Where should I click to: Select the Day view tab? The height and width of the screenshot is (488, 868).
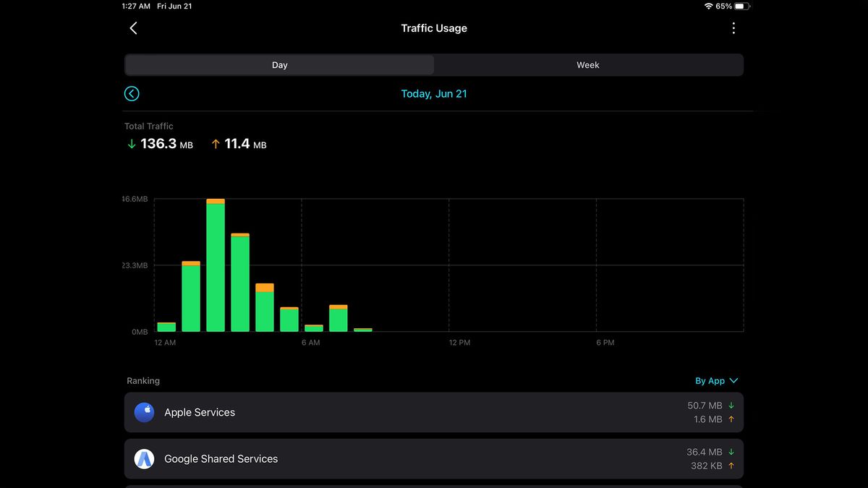(x=279, y=64)
